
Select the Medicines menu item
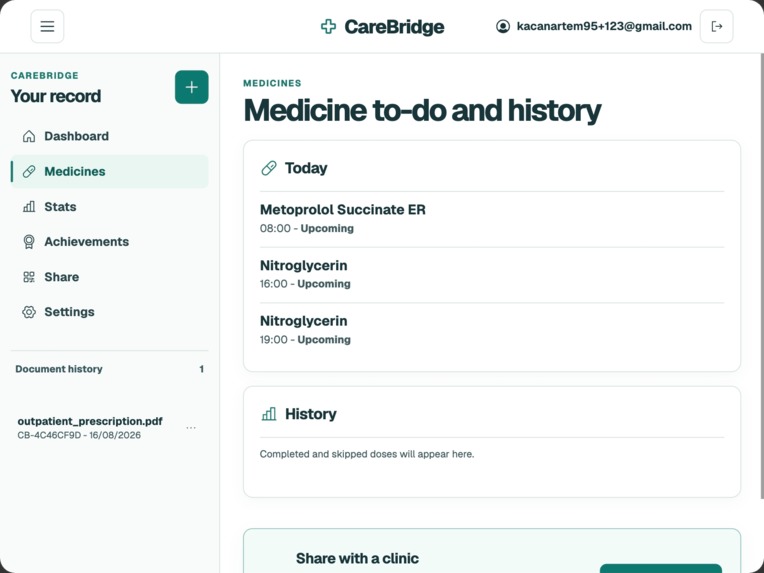point(110,172)
